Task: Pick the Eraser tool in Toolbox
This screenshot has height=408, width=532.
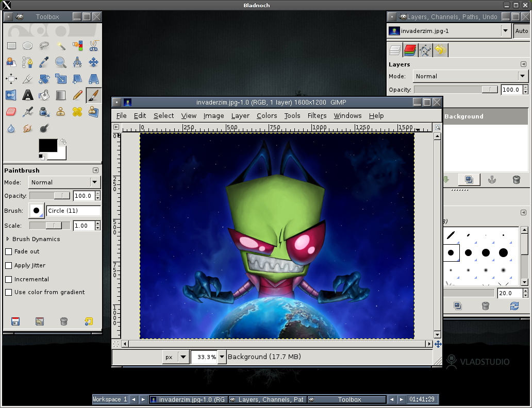Action: click(11, 111)
